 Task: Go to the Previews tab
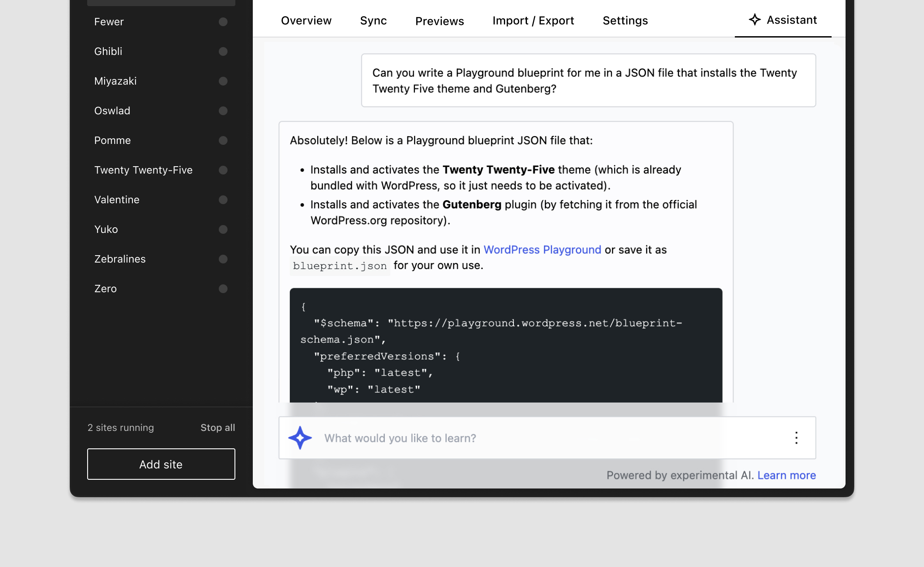(x=439, y=21)
